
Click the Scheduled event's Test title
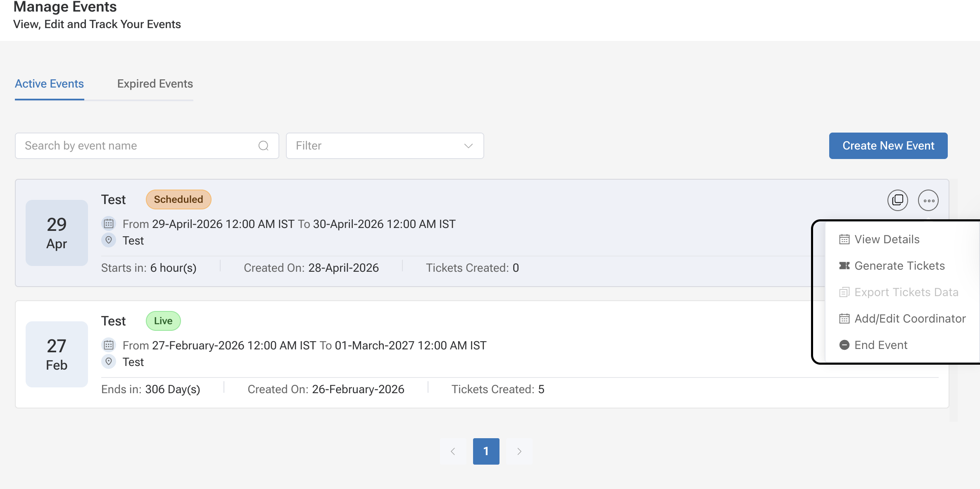[113, 200]
